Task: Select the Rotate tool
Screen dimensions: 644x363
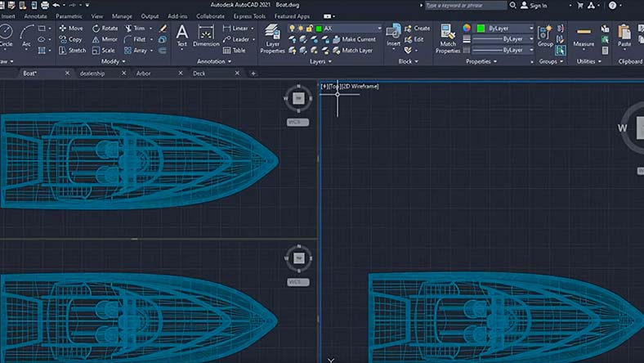Action: pos(105,28)
